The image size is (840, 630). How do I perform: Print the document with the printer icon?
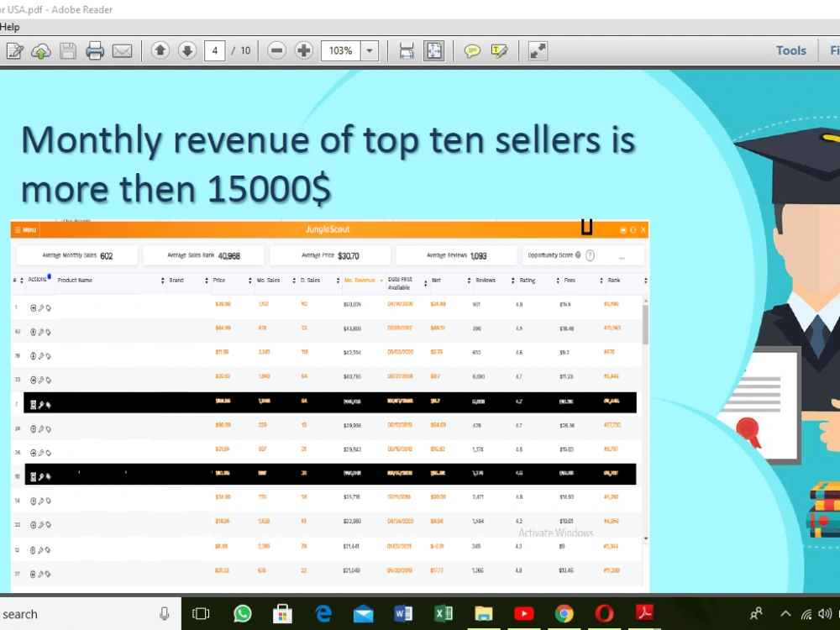click(x=95, y=51)
